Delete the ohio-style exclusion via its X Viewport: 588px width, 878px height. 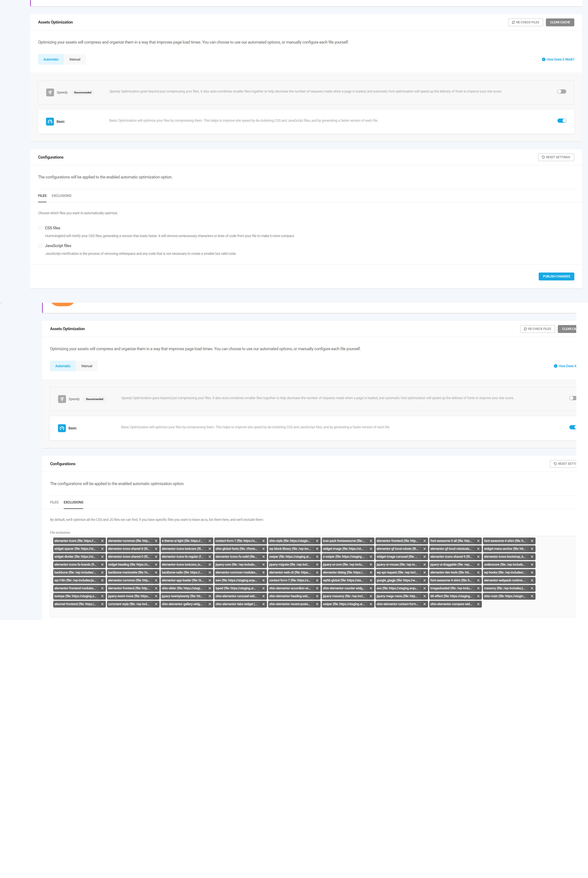point(317,541)
